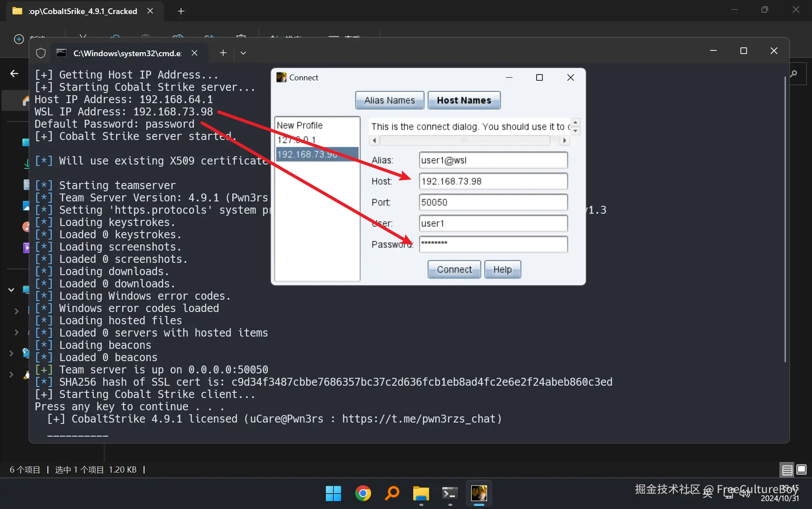Open Documents folder in Explorer sidebar

click(x=26, y=185)
